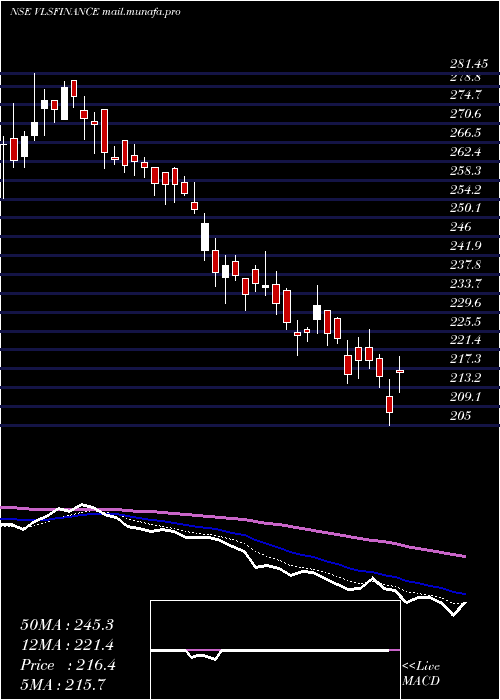
Task: Click the 266.5 price axis label
Action: (466, 133)
